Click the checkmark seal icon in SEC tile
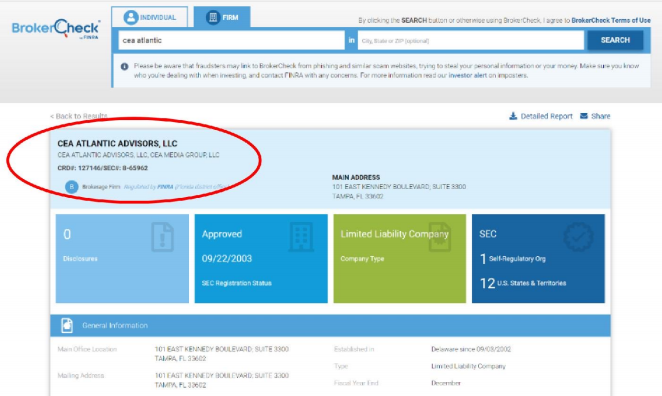This screenshot has height=396, width=662. tap(578, 236)
